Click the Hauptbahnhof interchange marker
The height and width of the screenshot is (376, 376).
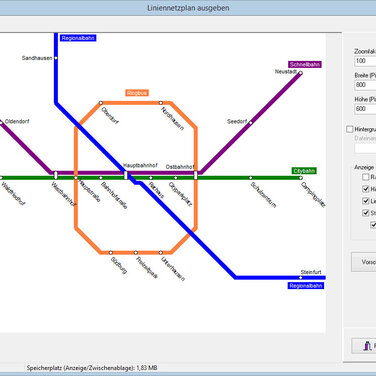[x=126, y=175]
